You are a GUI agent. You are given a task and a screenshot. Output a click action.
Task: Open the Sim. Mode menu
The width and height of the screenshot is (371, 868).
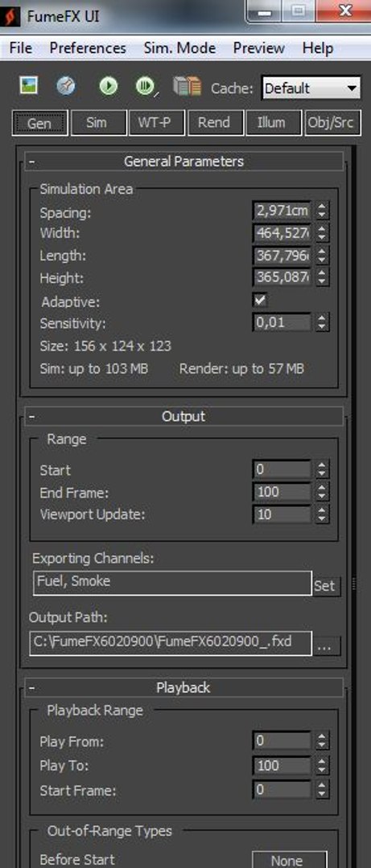click(179, 48)
